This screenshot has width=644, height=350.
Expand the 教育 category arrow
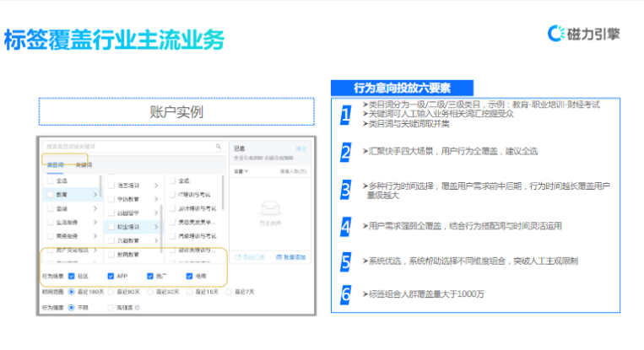(x=95, y=195)
